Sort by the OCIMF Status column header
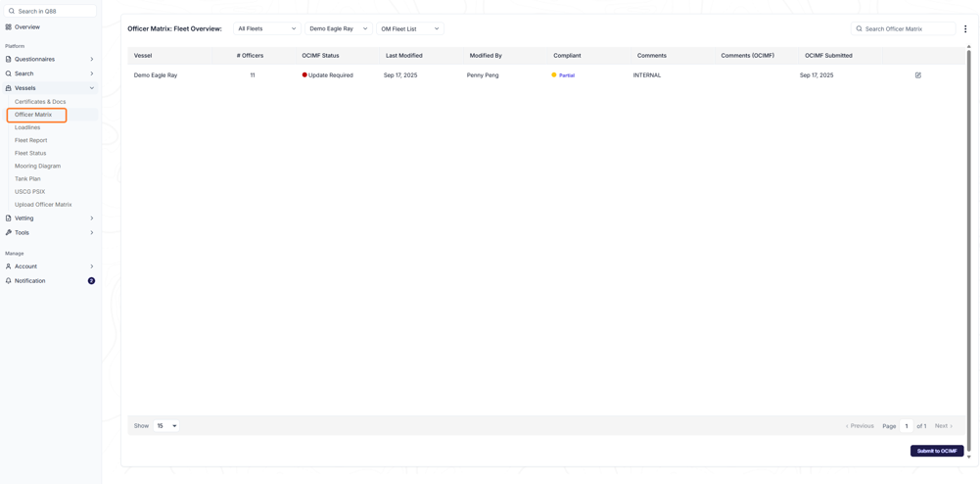The width and height of the screenshot is (980, 484). click(x=320, y=56)
